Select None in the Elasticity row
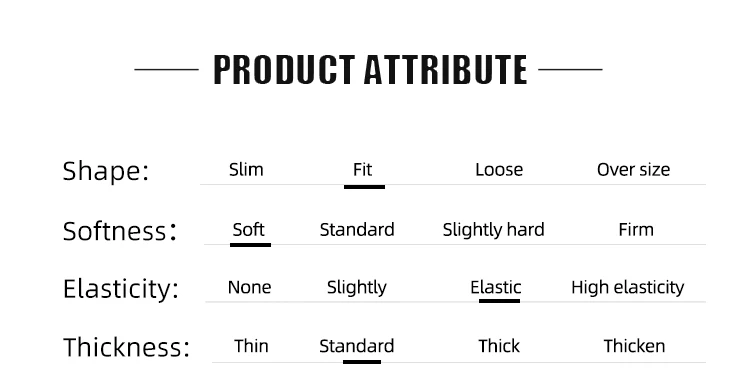Image resolution: width=750 pixels, height=392 pixels. pos(249,287)
